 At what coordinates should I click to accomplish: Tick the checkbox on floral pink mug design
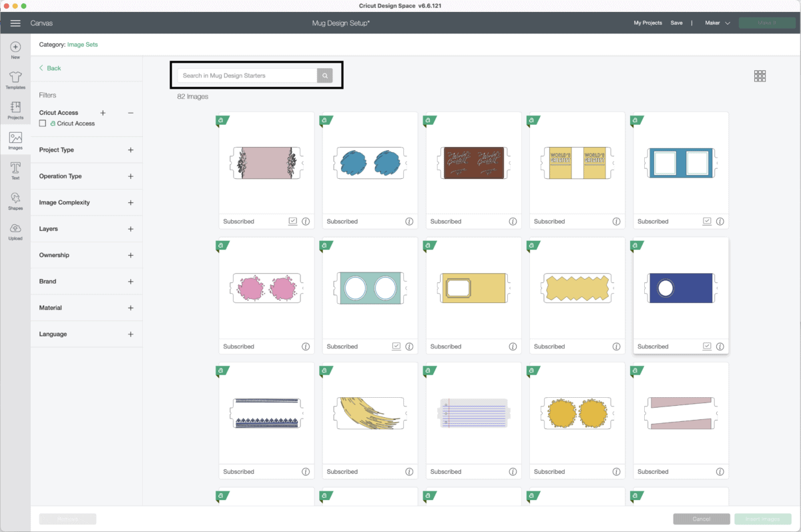point(292,221)
